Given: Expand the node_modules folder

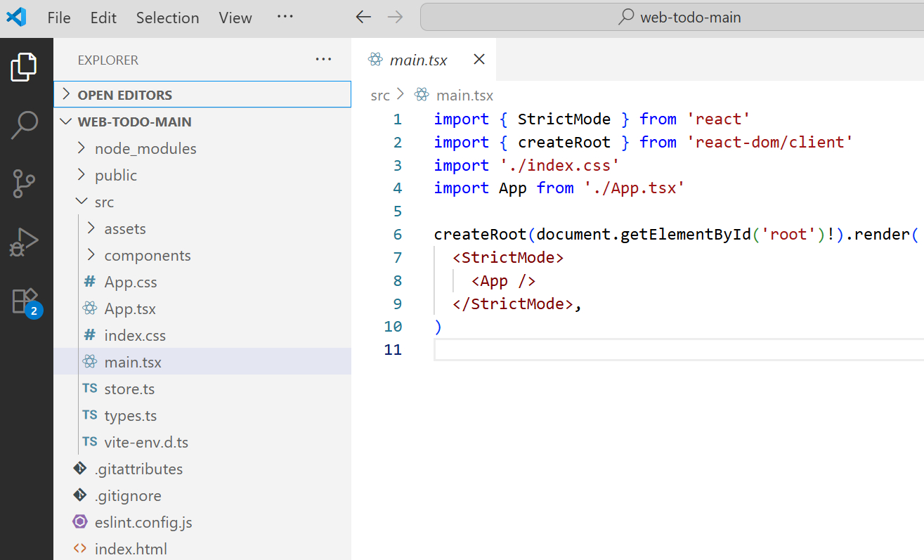Looking at the screenshot, I should 145,149.
